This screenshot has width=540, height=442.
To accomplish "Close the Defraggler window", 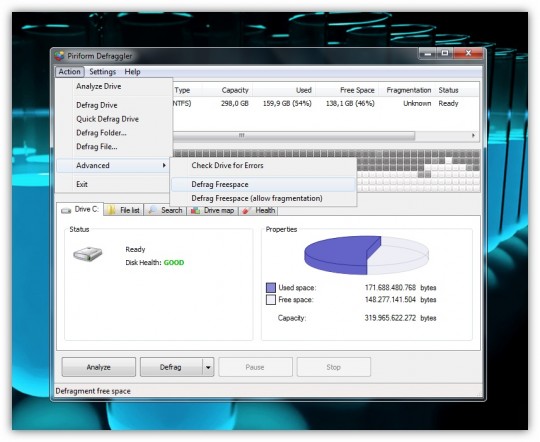I will point(468,53).
